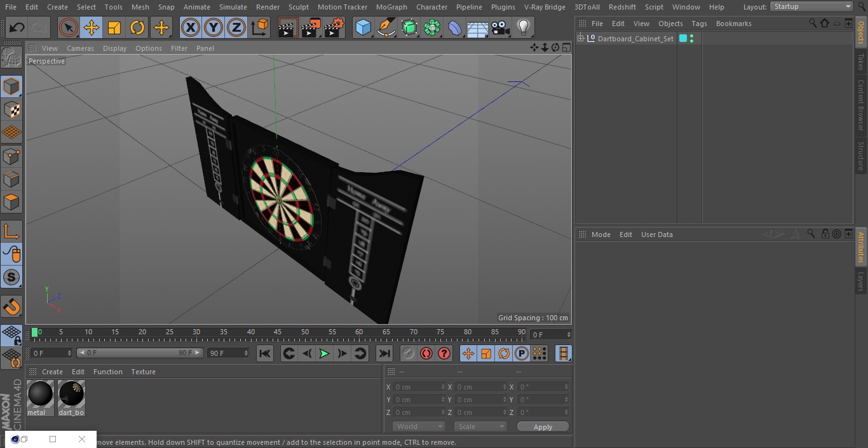This screenshot has height=448, width=868.
Task: Open the Objects manager Tags menu
Action: pos(699,24)
